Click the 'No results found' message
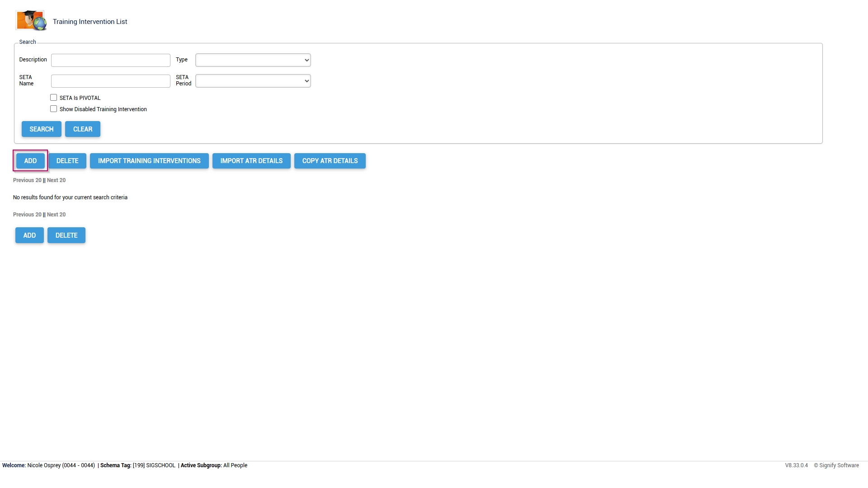 point(70,197)
